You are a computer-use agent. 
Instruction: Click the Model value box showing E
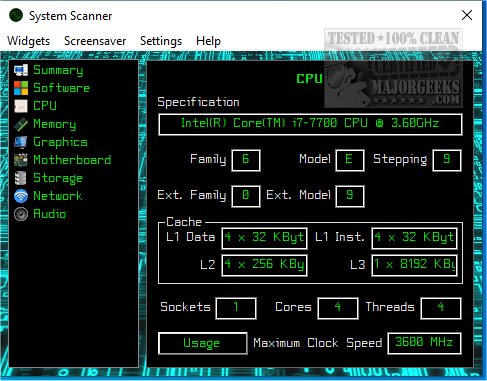(349, 160)
